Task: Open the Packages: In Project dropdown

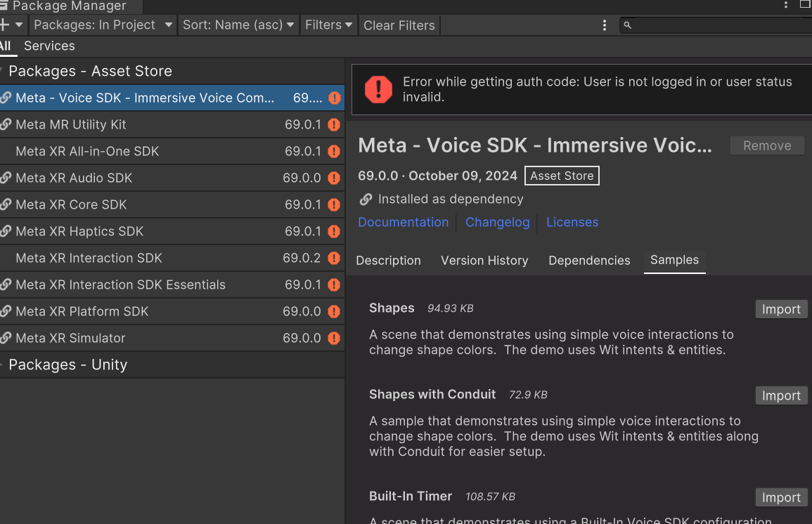Action: [103, 25]
